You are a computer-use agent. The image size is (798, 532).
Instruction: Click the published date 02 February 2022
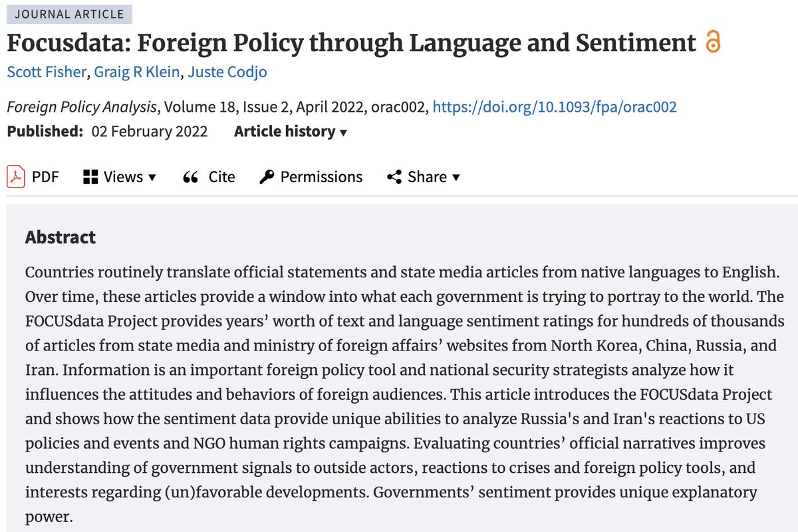coord(150,132)
